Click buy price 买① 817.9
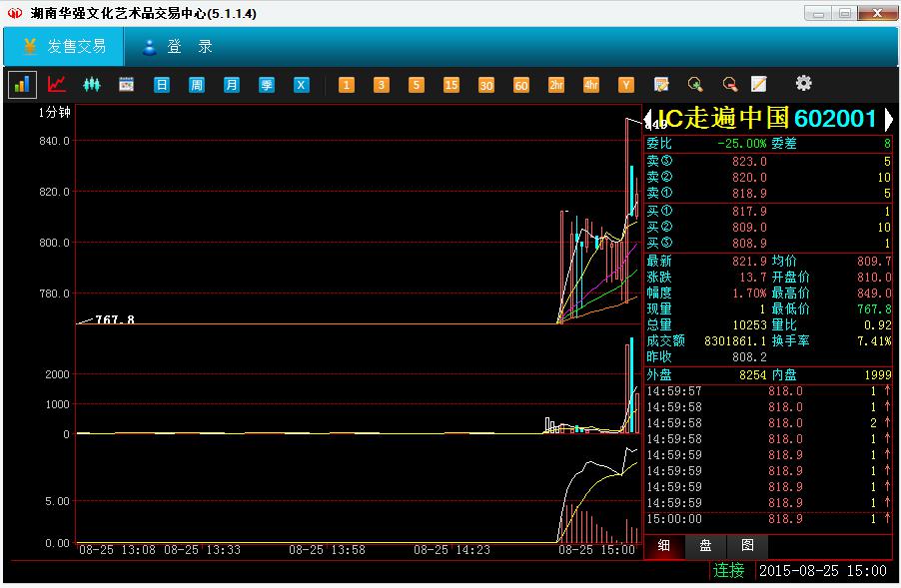Viewport: 901px width, 588px height. coord(749,212)
